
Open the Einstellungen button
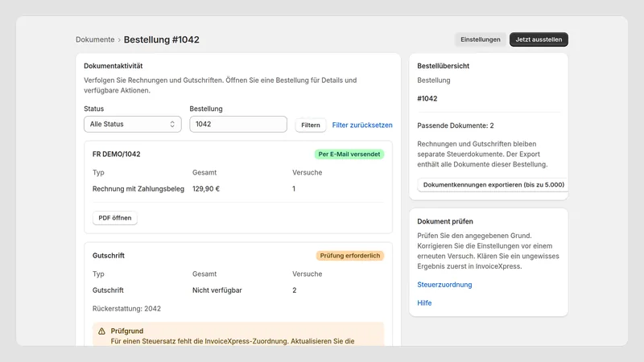tap(480, 39)
